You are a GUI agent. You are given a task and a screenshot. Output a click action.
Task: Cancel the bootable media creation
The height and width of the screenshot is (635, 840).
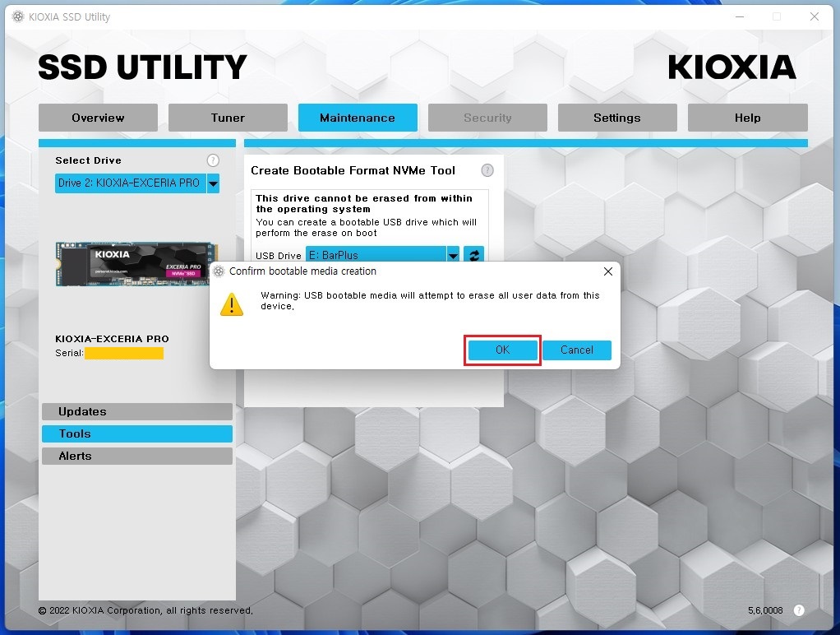pyautogui.click(x=576, y=350)
